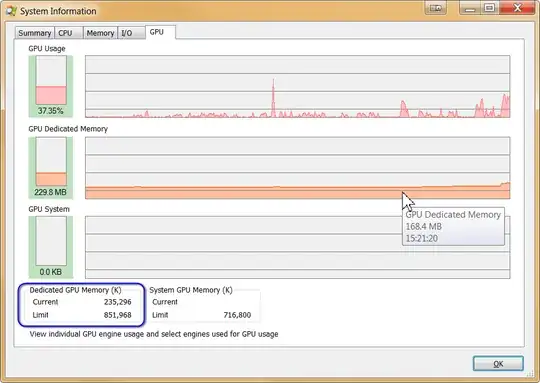Screen dimensions: 540x383
Task: Switch to the I/O tab
Action: pyautogui.click(x=131, y=33)
